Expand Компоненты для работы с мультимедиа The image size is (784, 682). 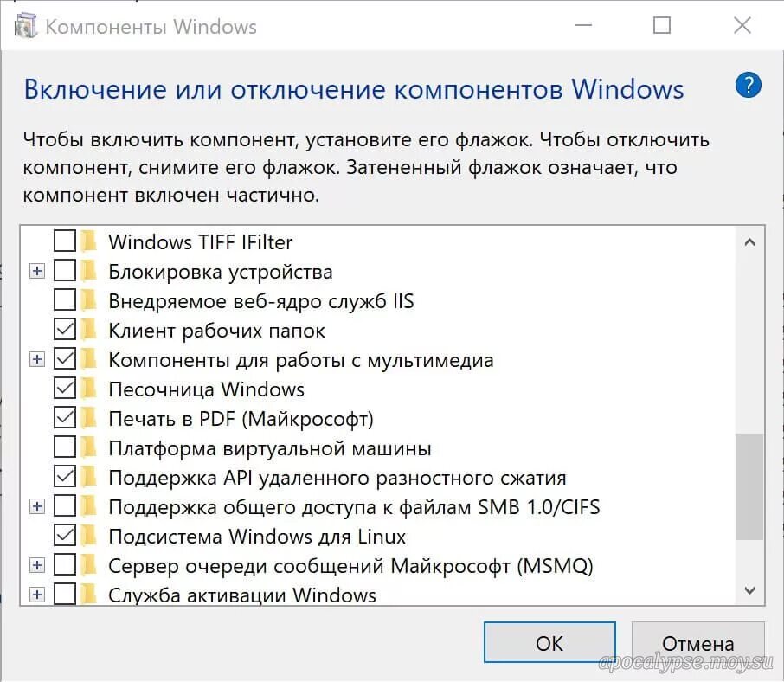point(36,359)
